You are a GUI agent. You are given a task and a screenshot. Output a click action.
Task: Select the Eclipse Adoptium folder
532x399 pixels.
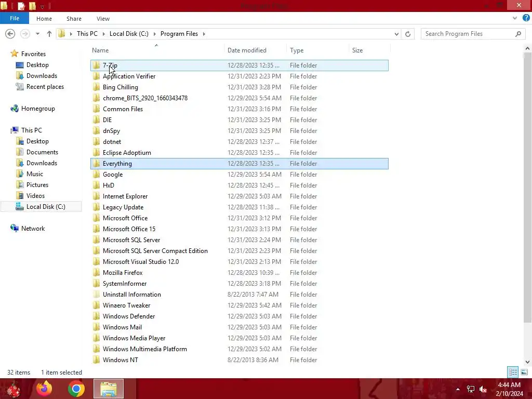127,153
